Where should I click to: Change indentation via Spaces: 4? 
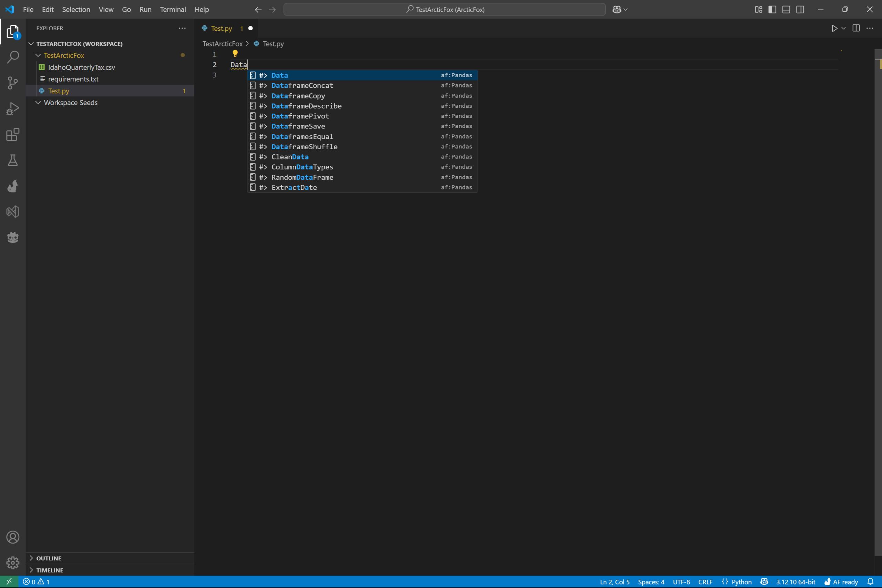[x=651, y=582]
